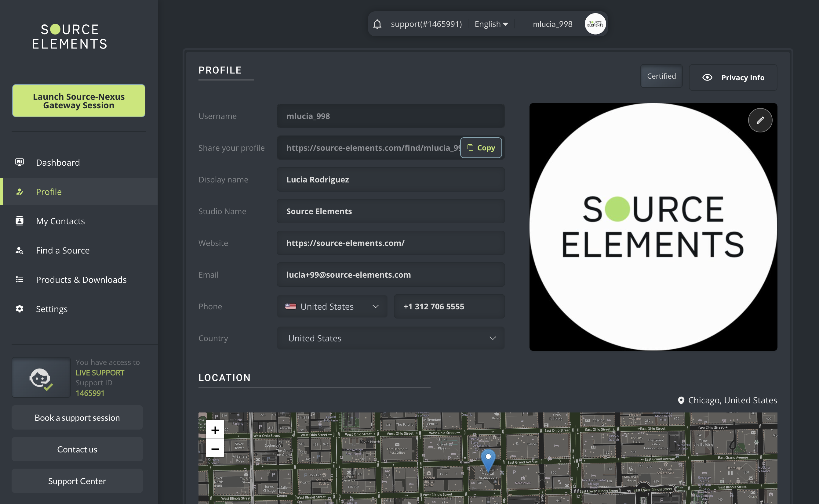Open mlucia_998 user menu in header

click(x=552, y=24)
